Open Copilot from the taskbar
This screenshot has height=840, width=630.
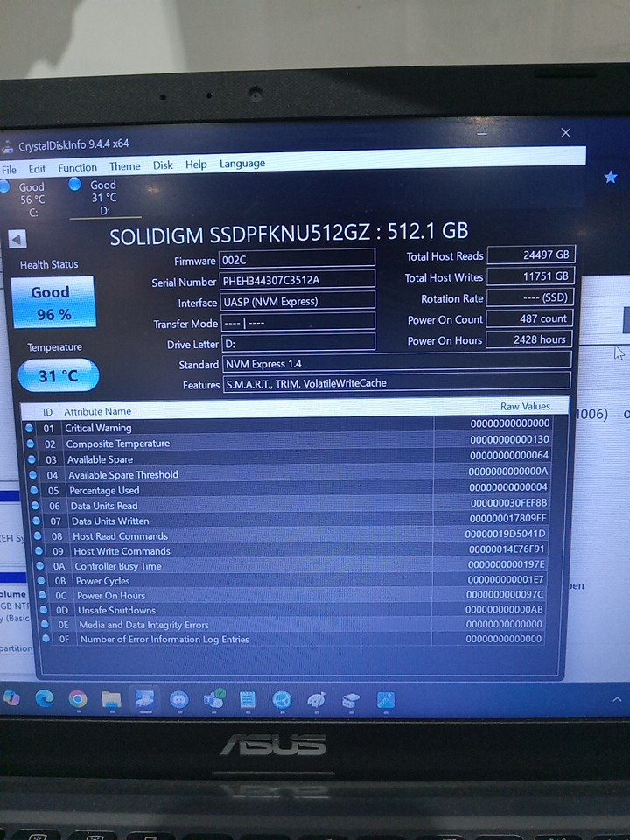10,698
